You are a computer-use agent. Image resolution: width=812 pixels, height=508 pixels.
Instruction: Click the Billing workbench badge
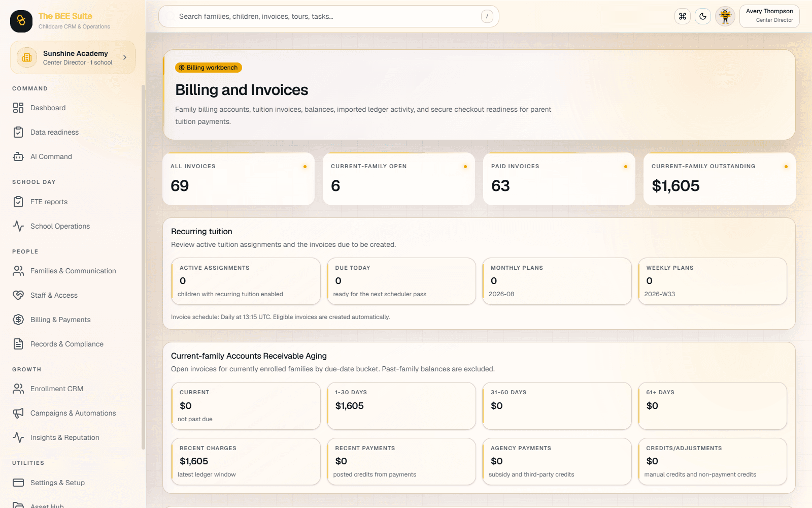pos(209,68)
